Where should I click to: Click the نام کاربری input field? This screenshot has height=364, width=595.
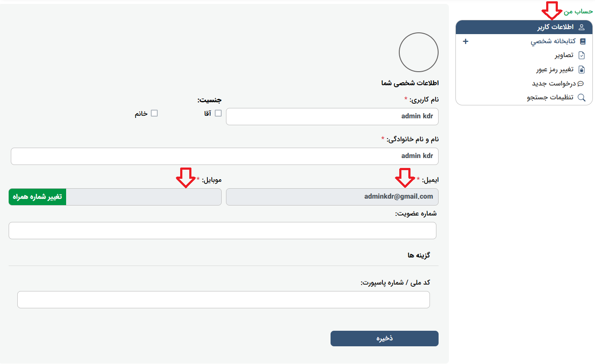point(332,117)
